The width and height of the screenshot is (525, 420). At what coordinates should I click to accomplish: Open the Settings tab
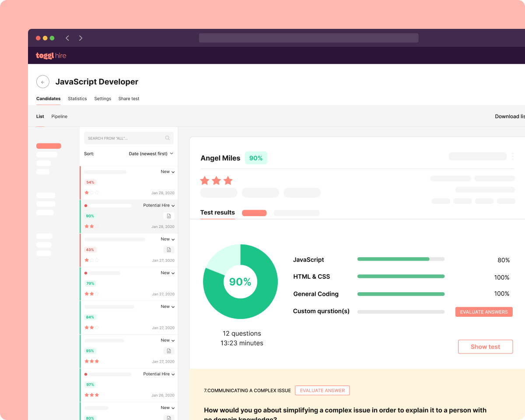[x=103, y=99]
